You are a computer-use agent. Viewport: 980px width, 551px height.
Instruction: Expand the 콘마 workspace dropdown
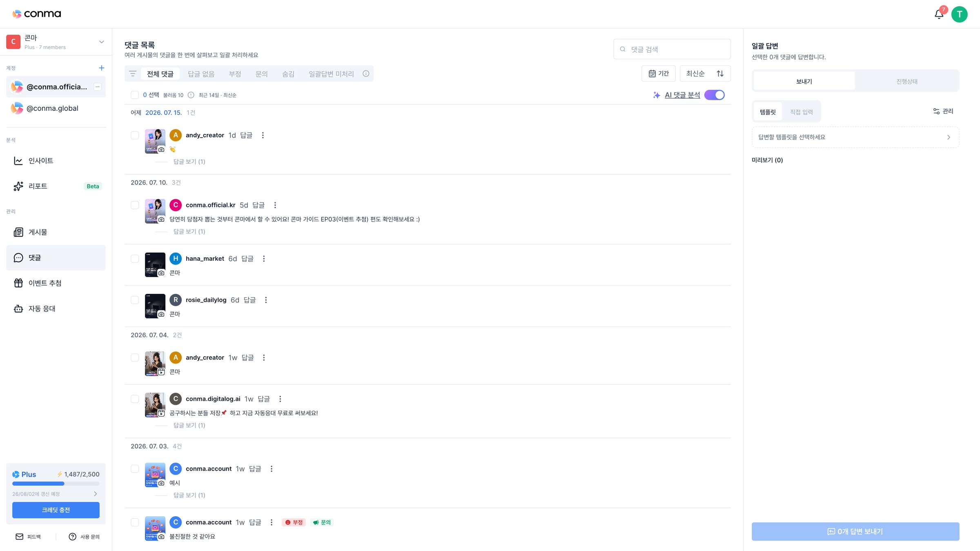pyautogui.click(x=101, y=42)
